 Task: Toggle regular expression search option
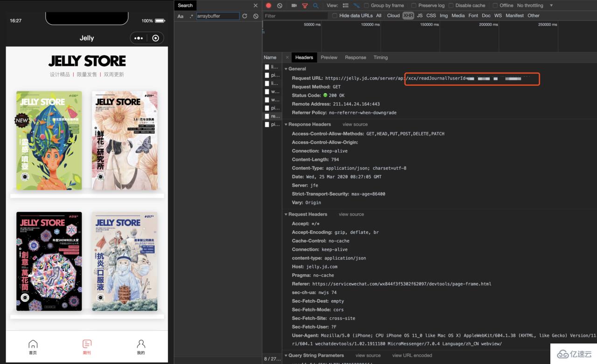pyautogui.click(x=191, y=16)
